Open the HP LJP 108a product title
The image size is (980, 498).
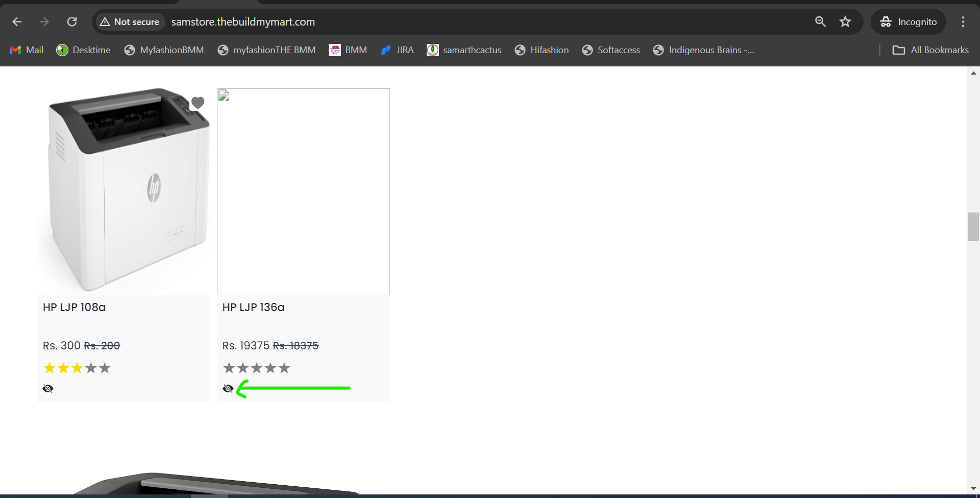[x=75, y=307]
